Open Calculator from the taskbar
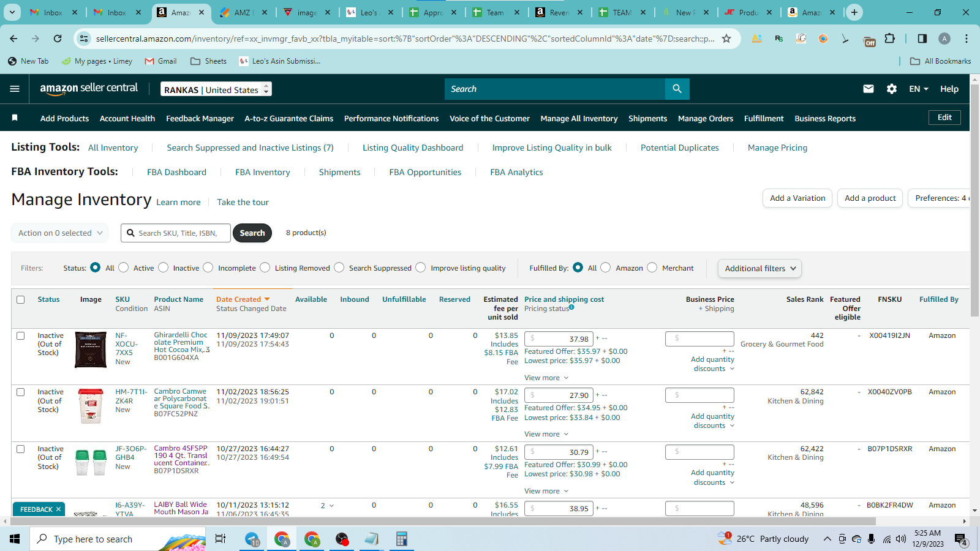980x551 pixels. pos(402,539)
